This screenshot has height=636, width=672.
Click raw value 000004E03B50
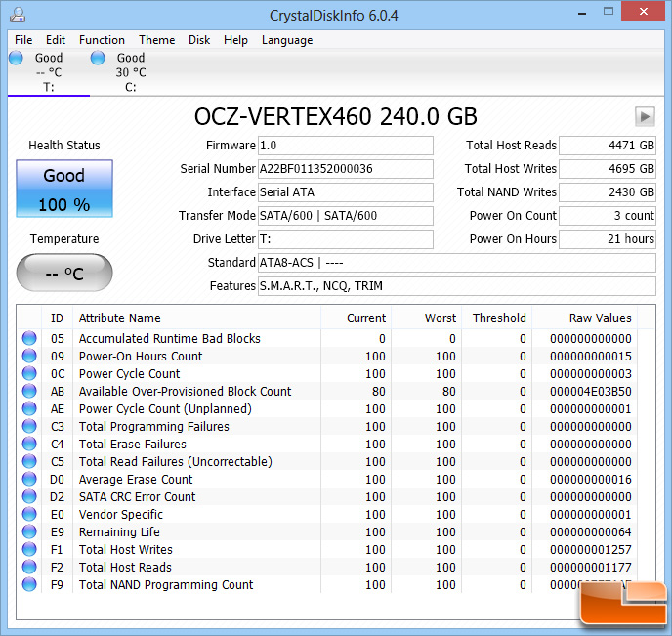(591, 392)
